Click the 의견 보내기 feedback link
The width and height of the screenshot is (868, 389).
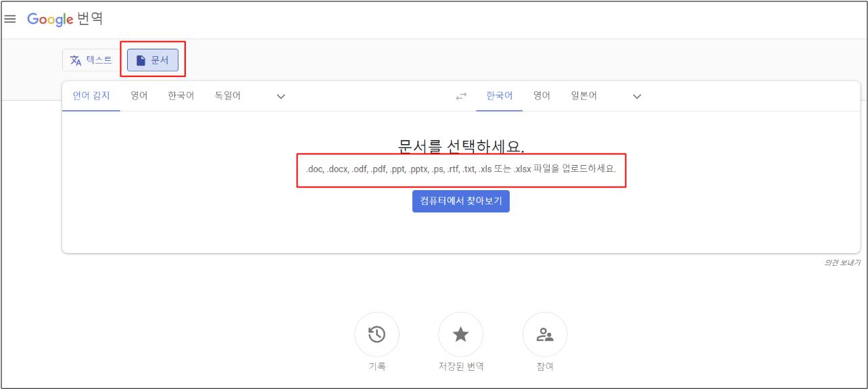click(842, 262)
